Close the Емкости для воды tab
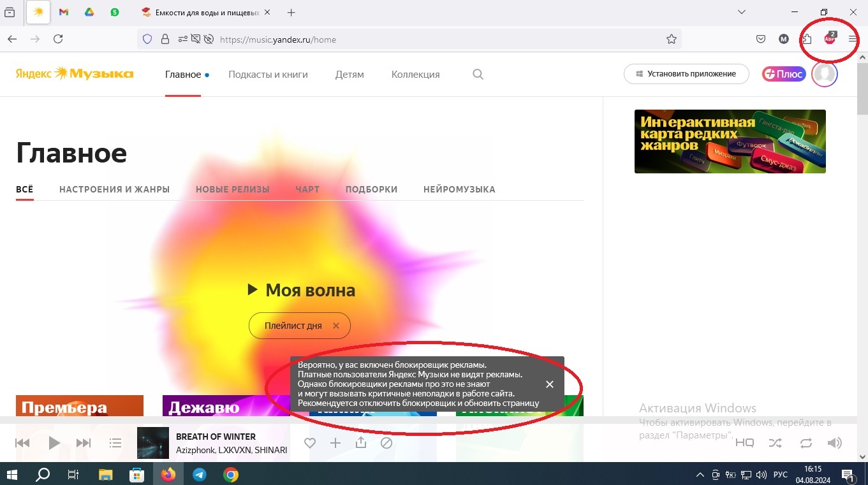The height and width of the screenshot is (485, 868). pyautogui.click(x=267, y=12)
